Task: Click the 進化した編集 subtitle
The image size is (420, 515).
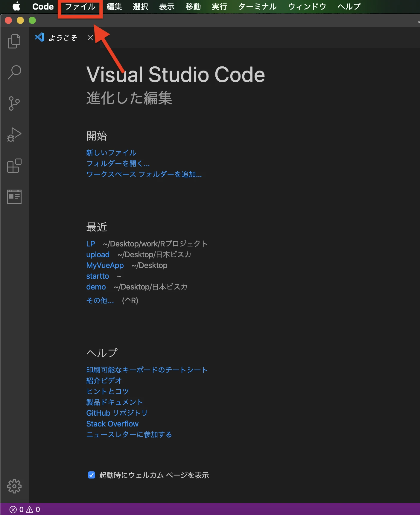Action: point(129,98)
